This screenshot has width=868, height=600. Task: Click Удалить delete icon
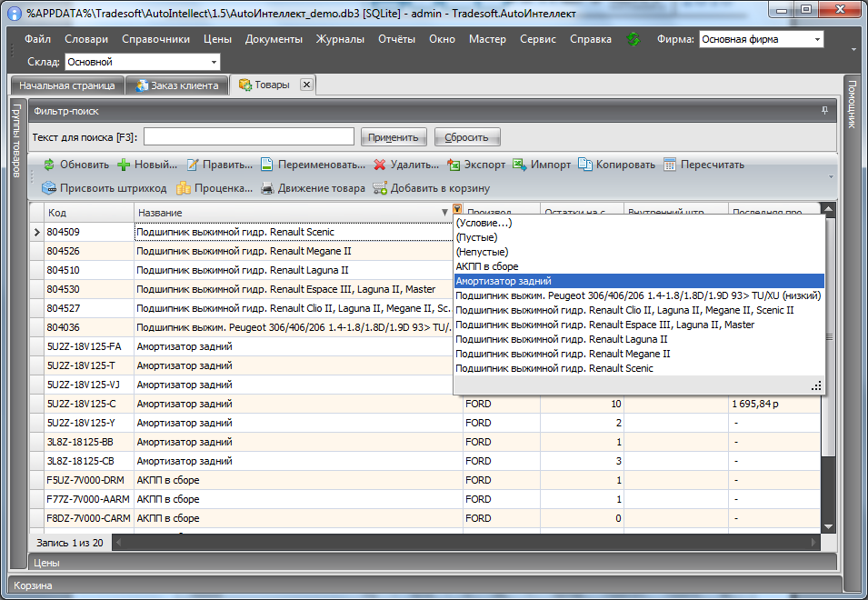pos(380,165)
